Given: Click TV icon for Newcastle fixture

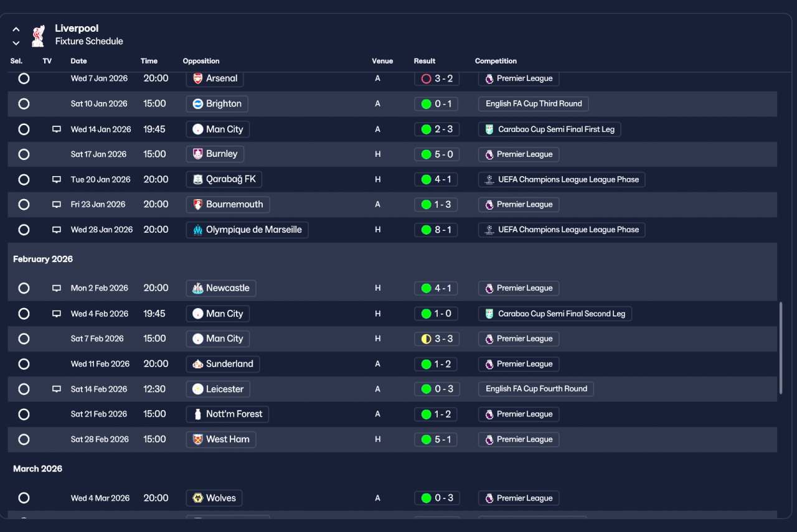Looking at the screenshot, I should pyautogui.click(x=57, y=288).
